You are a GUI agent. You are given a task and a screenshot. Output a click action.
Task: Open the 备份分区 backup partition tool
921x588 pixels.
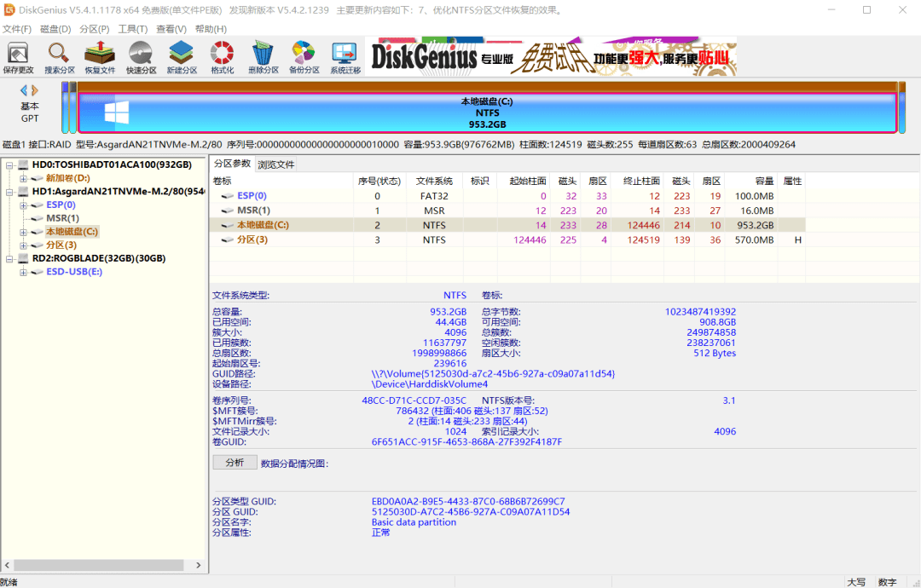click(x=304, y=57)
